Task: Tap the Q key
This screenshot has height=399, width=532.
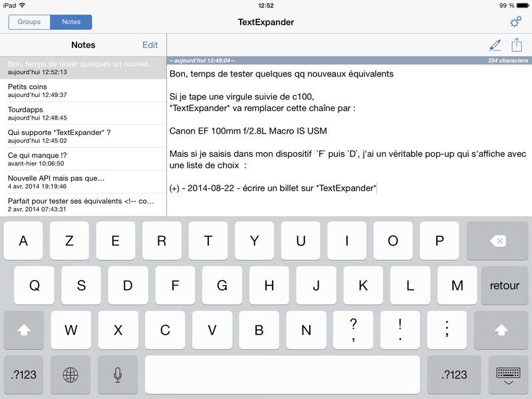Action: [34, 285]
